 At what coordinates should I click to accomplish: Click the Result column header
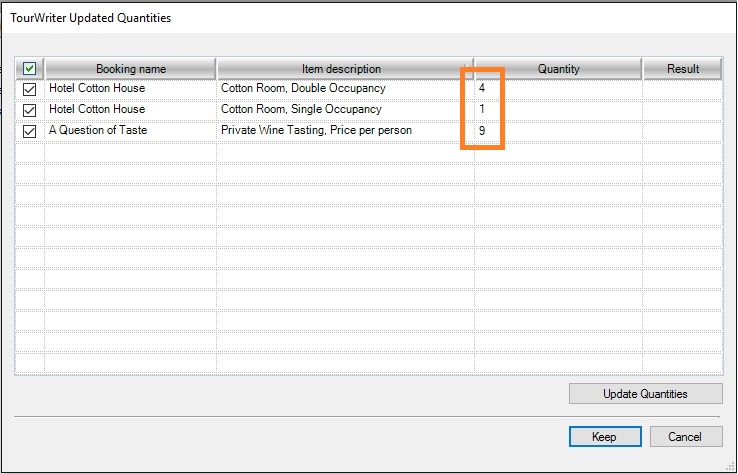click(683, 69)
